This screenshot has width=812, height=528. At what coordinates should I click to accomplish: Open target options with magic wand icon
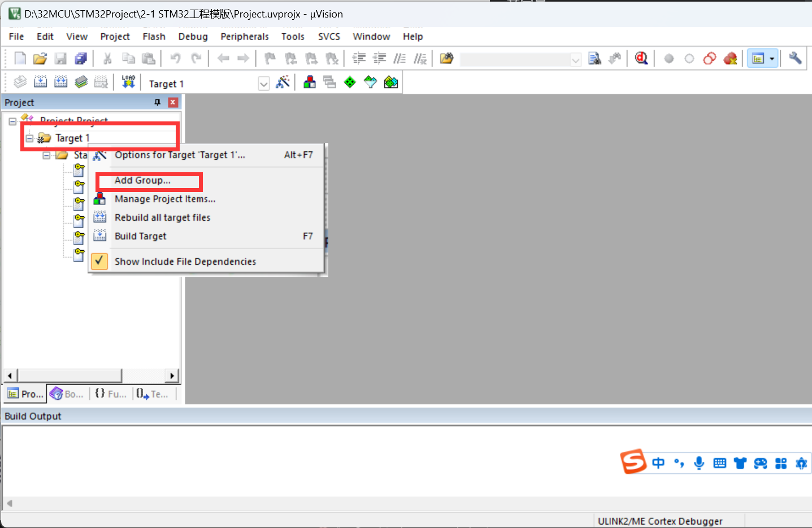tap(283, 82)
